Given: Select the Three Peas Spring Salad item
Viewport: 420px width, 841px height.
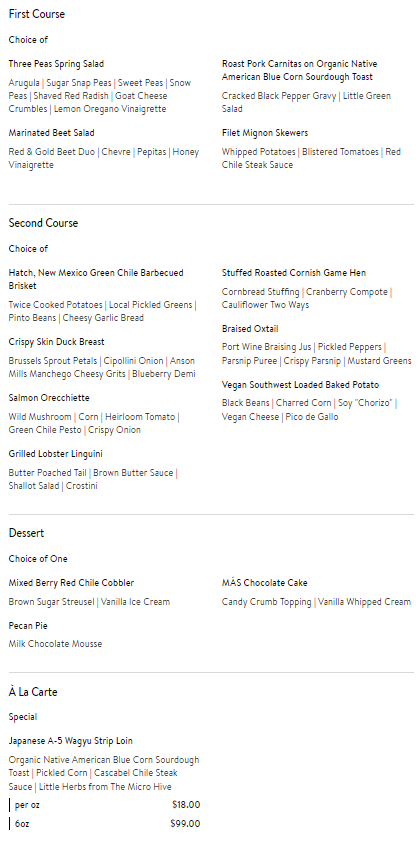Looking at the screenshot, I should coord(56,64).
